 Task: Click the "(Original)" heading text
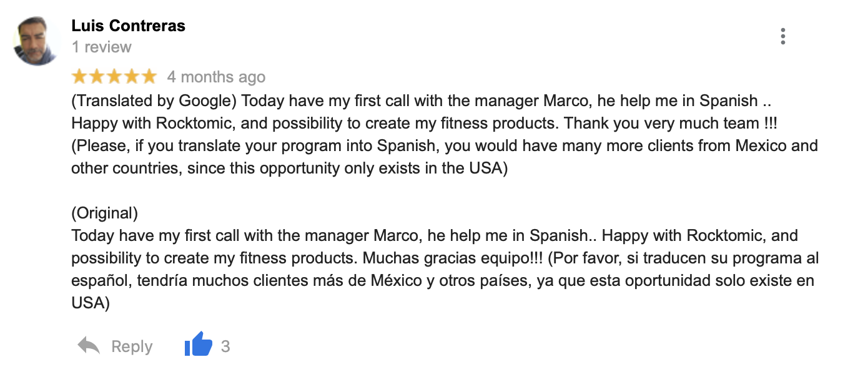(x=105, y=213)
